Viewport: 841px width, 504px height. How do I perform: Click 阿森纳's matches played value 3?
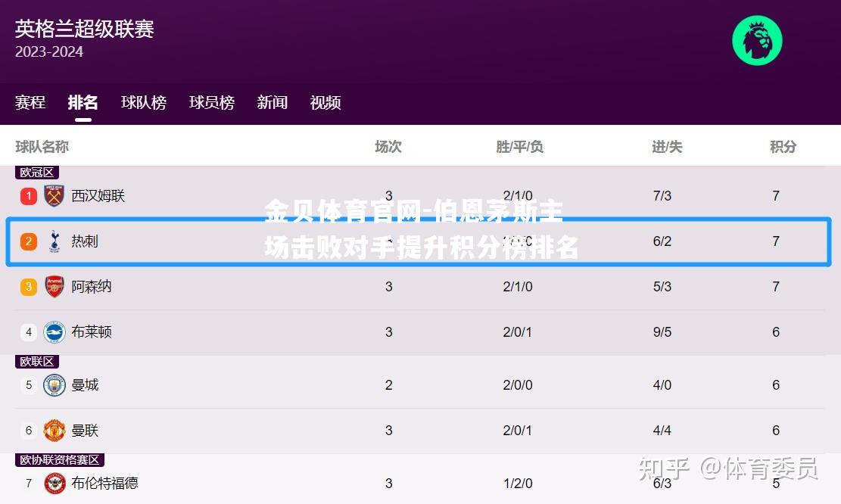(389, 286)
